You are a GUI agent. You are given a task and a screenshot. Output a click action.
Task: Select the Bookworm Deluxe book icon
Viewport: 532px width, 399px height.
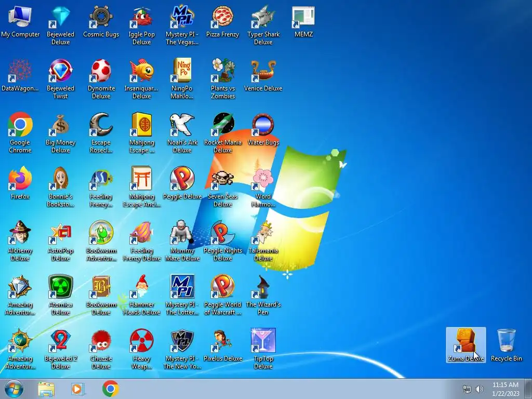pyautogui.click(x=101, y=287)
